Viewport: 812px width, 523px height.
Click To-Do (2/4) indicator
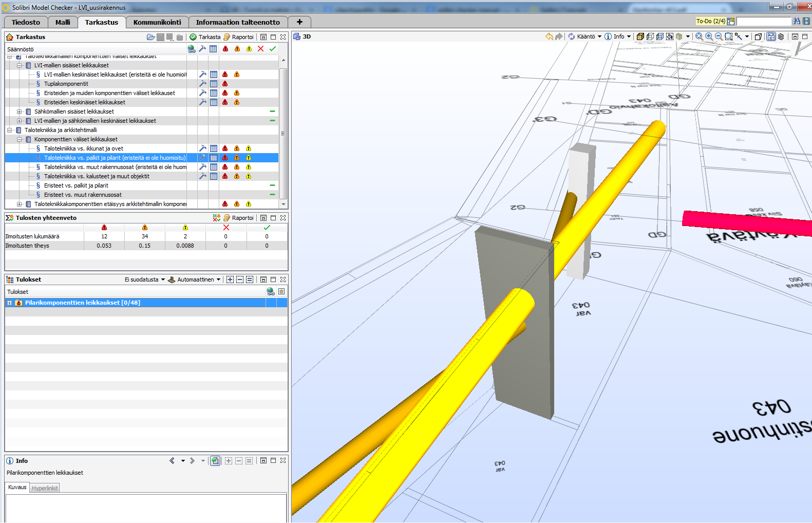(711, 21)
